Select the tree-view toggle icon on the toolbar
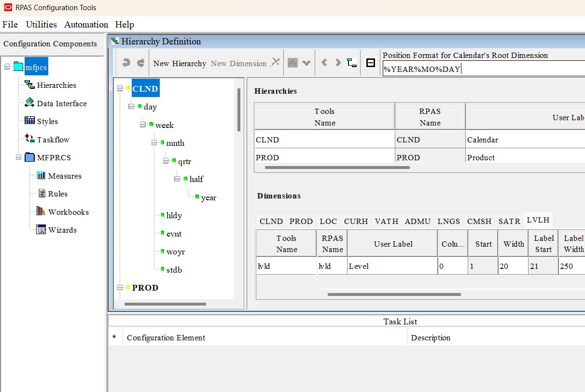 click(351, 63)
